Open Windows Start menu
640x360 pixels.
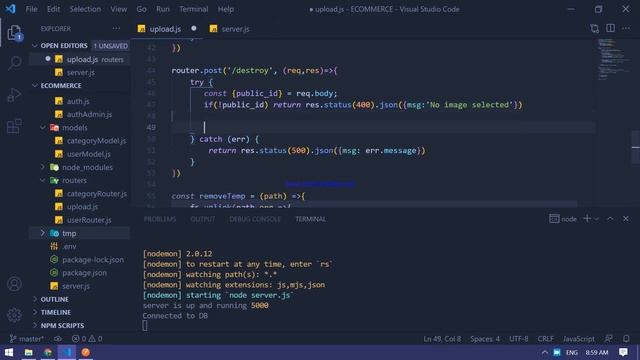(9, 352)
